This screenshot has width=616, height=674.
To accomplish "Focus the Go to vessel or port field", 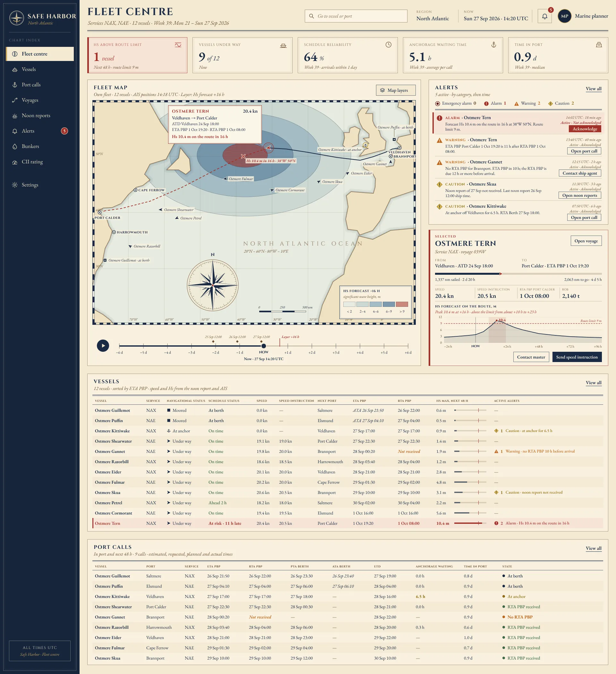I will coord(356,16).
